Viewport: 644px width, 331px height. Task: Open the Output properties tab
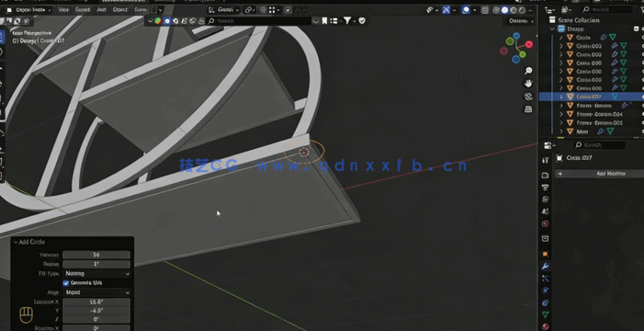coord(545,188)
